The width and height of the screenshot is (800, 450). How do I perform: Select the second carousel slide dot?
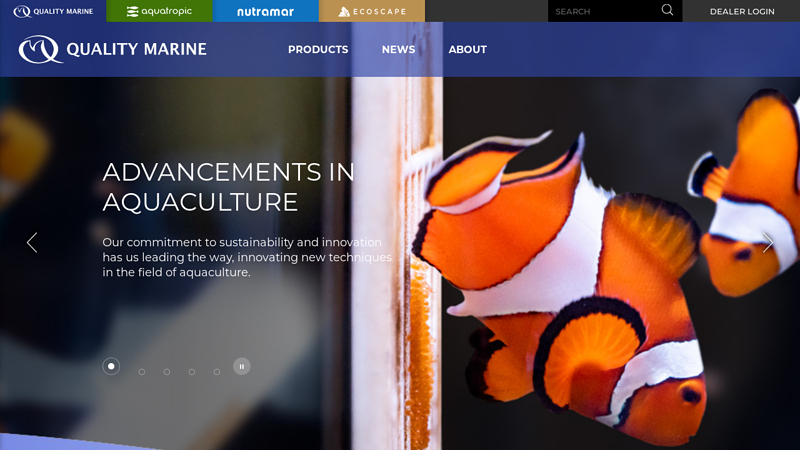[x=142, y=372]
